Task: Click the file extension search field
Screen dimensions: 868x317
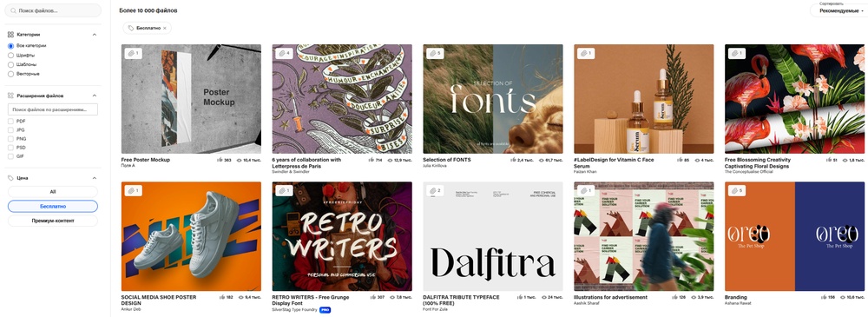Action: (53, 109)
